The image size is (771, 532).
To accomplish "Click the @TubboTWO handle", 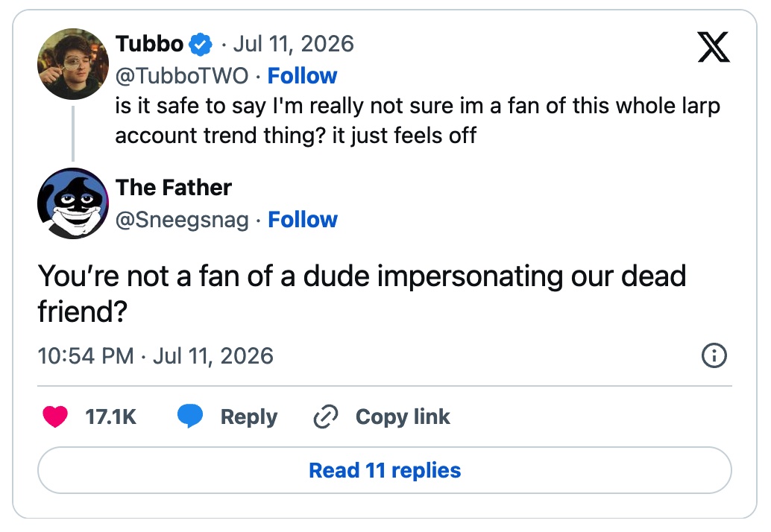I will [182, 76].
